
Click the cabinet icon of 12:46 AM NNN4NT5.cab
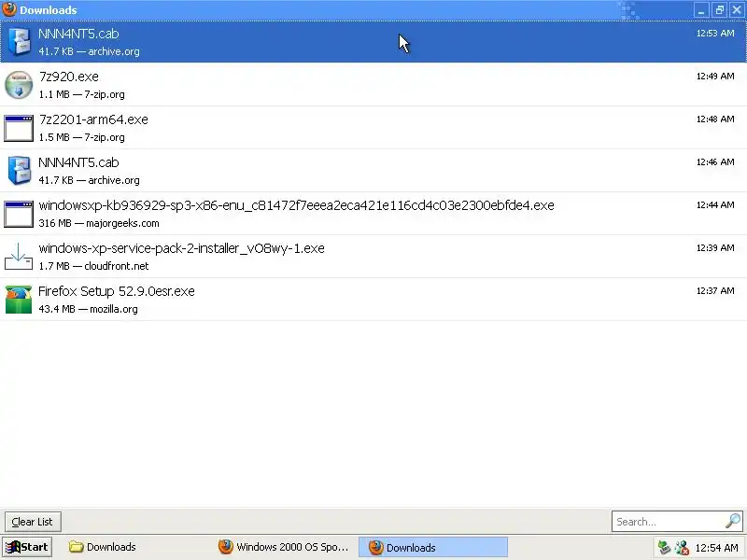pyautogui.click(x=19, y=171)
